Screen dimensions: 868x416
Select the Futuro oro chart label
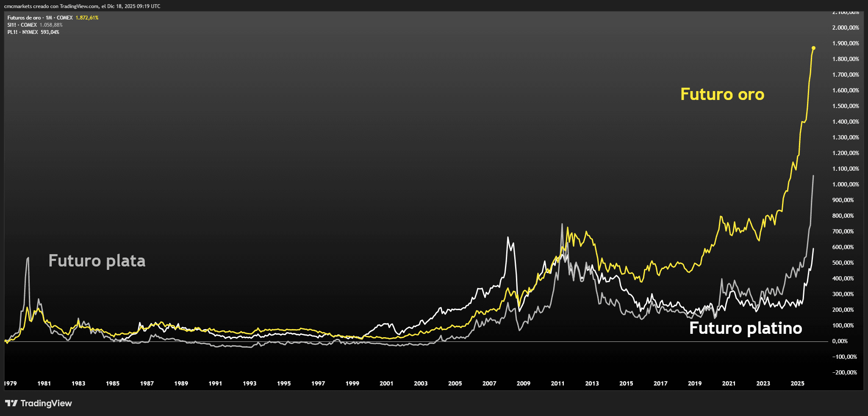click(723, 95)
